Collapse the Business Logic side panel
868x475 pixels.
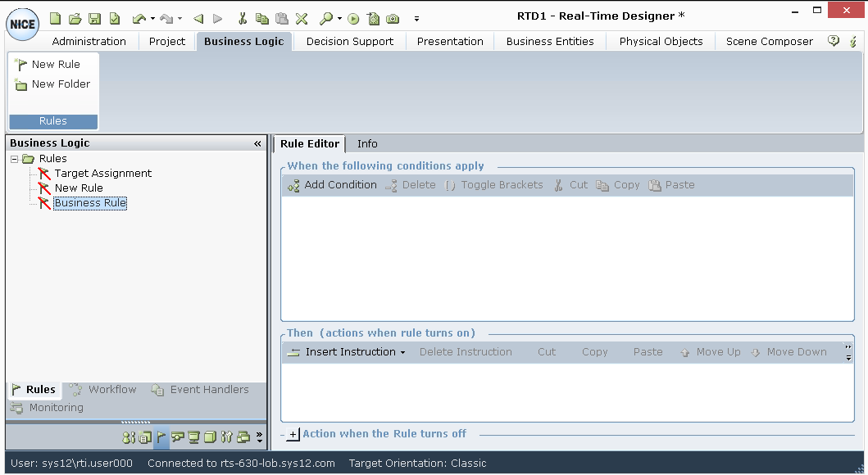click(x=257, y=143)
